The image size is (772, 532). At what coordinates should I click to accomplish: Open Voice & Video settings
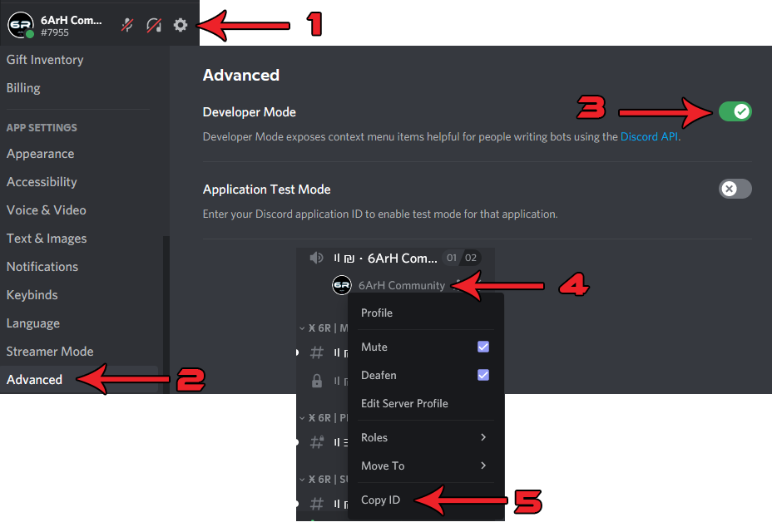point(47,210)
